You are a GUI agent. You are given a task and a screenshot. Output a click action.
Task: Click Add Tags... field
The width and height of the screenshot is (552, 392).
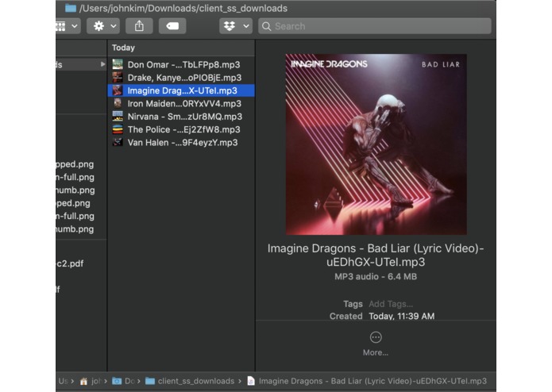pyautogui.click(x=391, y=304)
